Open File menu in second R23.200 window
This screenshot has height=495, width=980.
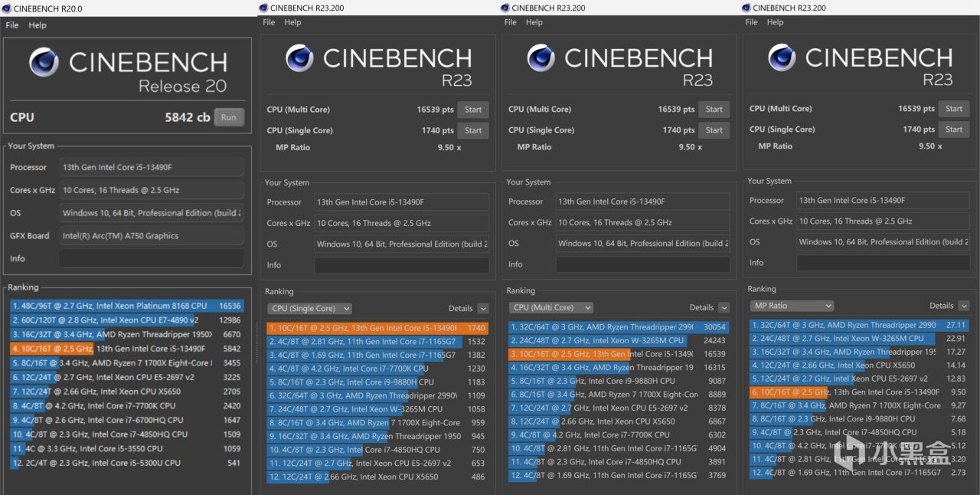(x=511, y=22)
